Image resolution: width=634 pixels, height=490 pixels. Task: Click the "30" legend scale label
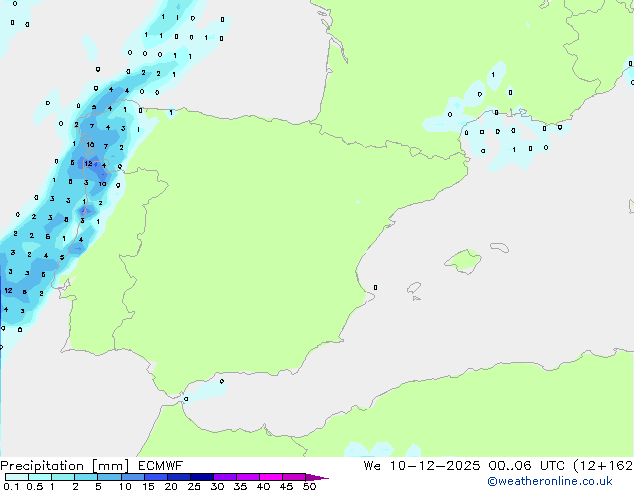(217, 486)
